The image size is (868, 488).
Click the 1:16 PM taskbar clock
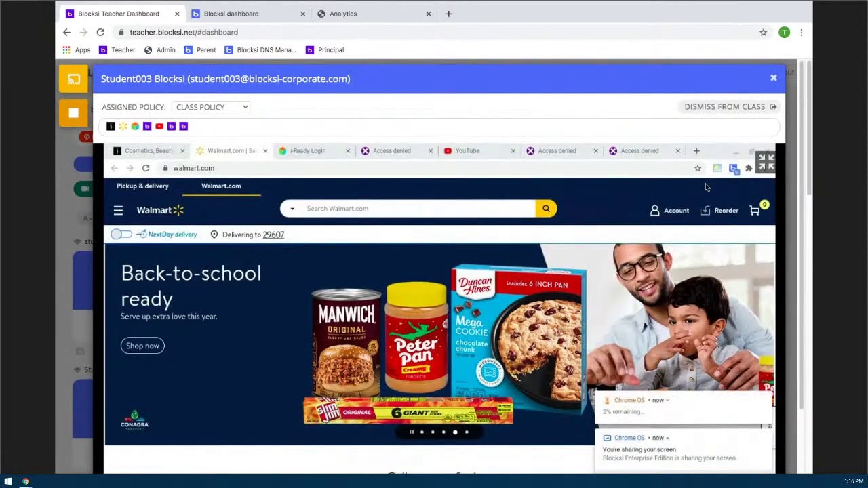click(853, 481)
